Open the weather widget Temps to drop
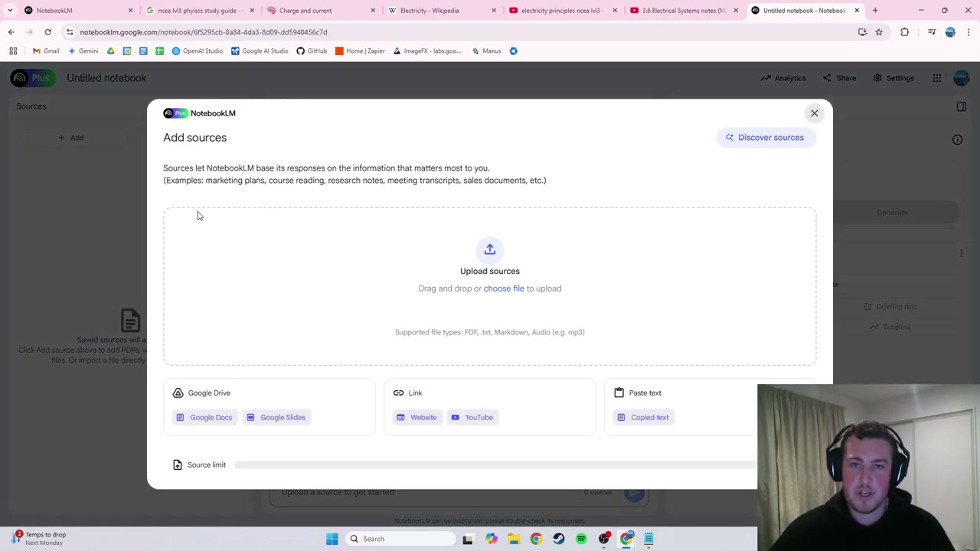The image size is (980, 551). 38,539
